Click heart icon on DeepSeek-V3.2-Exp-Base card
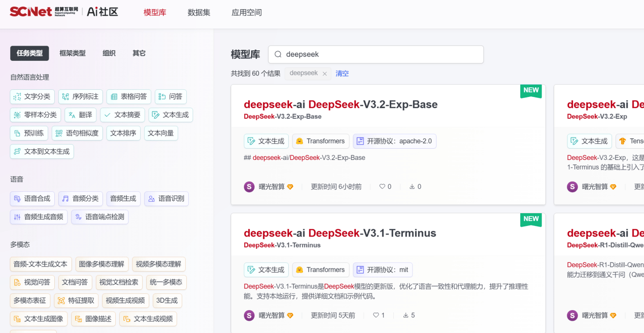This screenshot has height=333, width=644. (x=382, y=187)
